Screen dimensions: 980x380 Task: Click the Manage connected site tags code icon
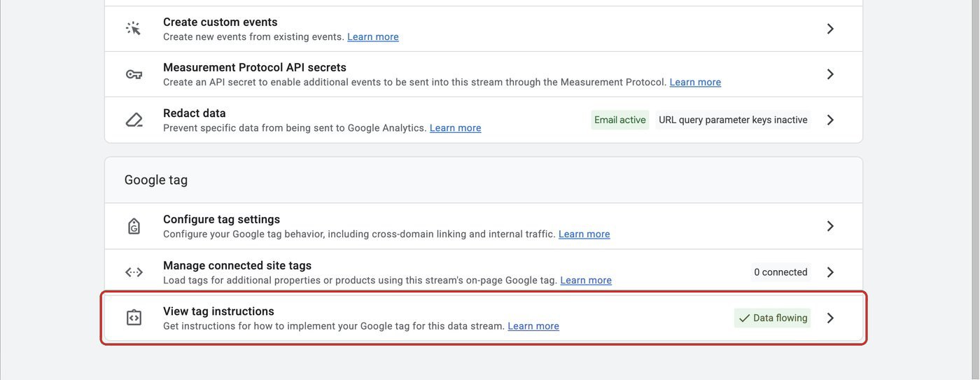point(134,272)
